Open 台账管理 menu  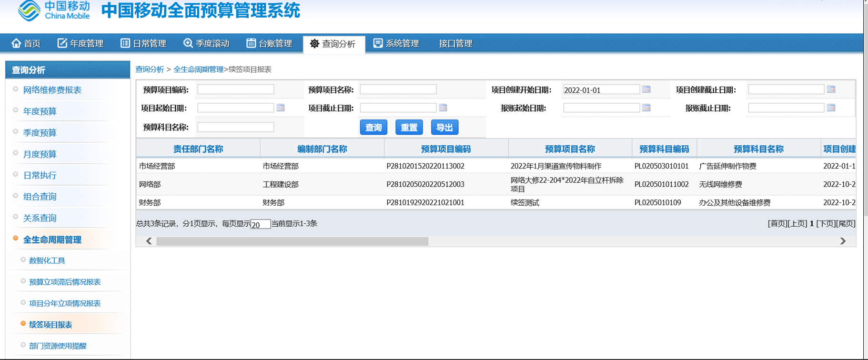(269, 44)
